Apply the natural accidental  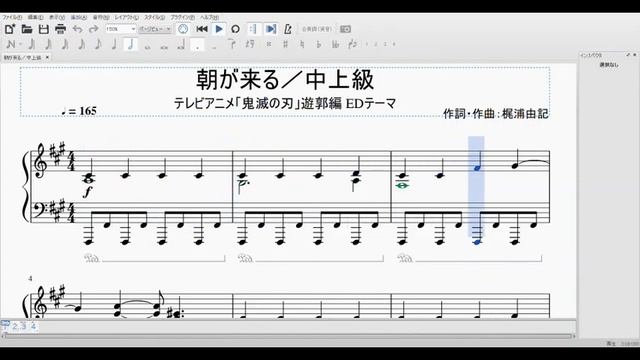tap(302, 44)
